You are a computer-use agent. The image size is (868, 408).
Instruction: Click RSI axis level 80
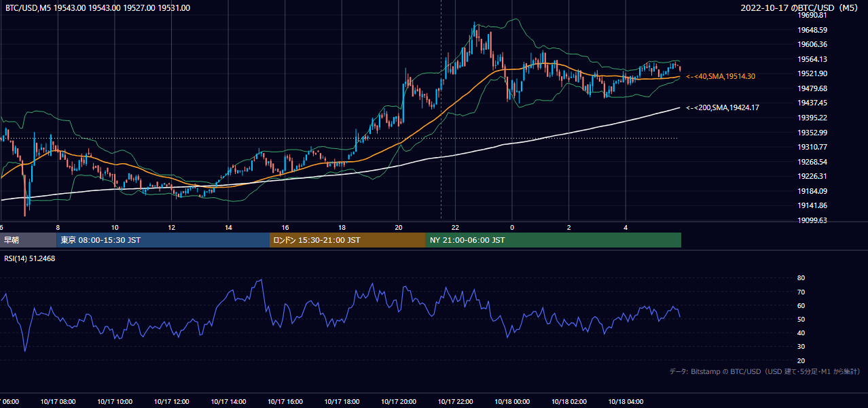click(801, 278)
